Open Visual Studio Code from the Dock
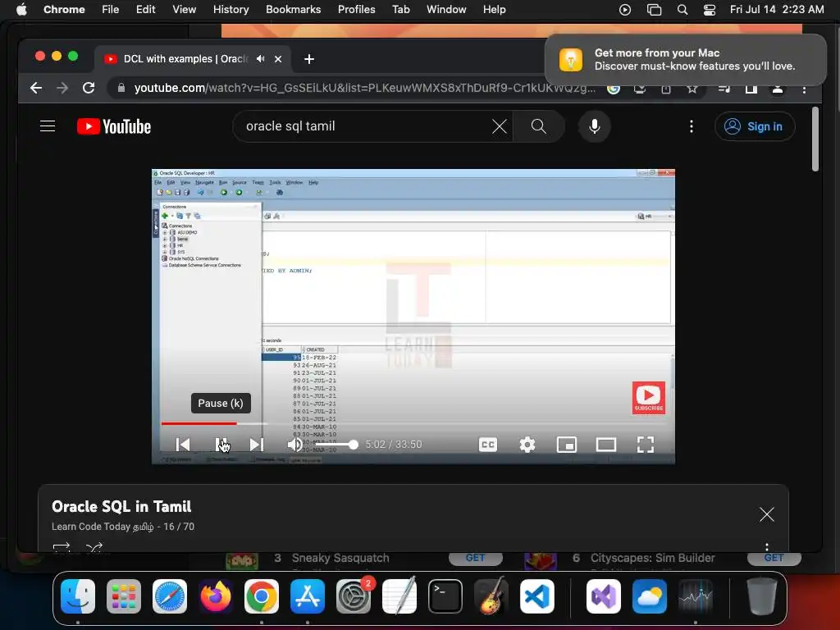The image size is (840, 630). (x=537, y=596)
